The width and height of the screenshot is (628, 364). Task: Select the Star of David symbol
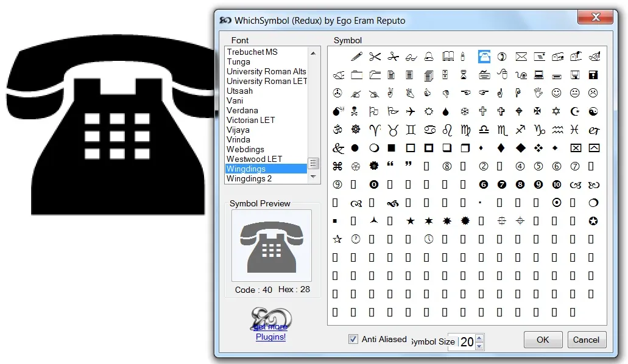pos(556,111)
